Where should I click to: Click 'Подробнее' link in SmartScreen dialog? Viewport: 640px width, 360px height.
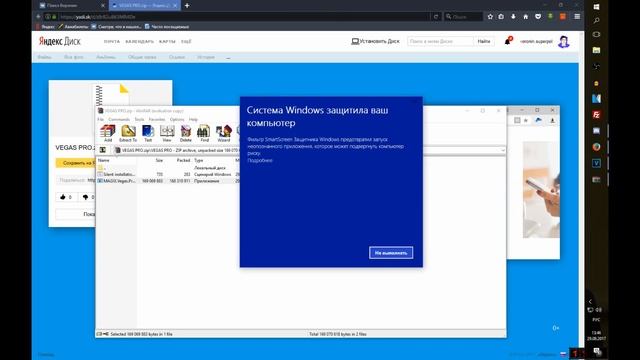[x=260, y=160]
